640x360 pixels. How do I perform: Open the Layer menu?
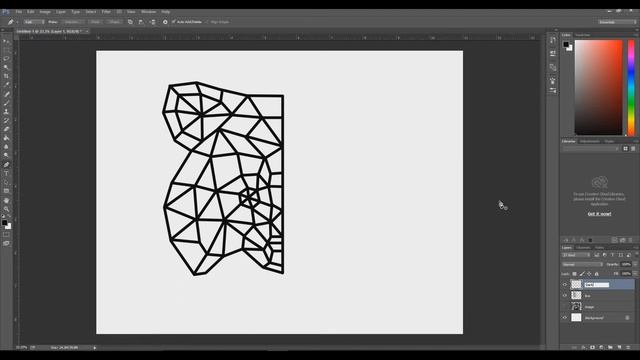[x=61, y=12]
